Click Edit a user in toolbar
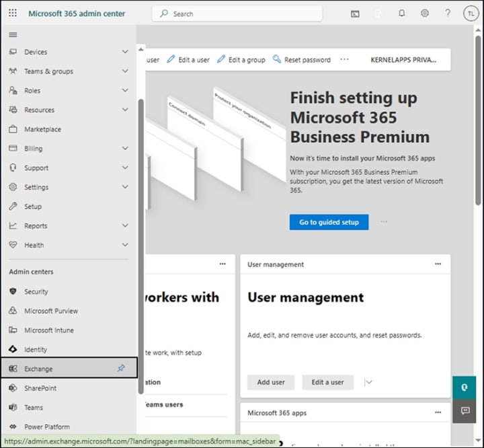This screenshot has height=448, width=484. pyautogui.click(x=188, y=60)
